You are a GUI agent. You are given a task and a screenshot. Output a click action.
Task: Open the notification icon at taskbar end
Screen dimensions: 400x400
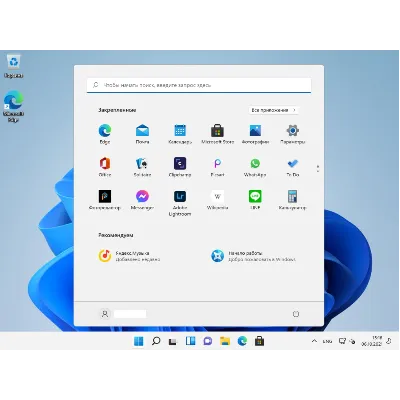click(x=389, y=341)
